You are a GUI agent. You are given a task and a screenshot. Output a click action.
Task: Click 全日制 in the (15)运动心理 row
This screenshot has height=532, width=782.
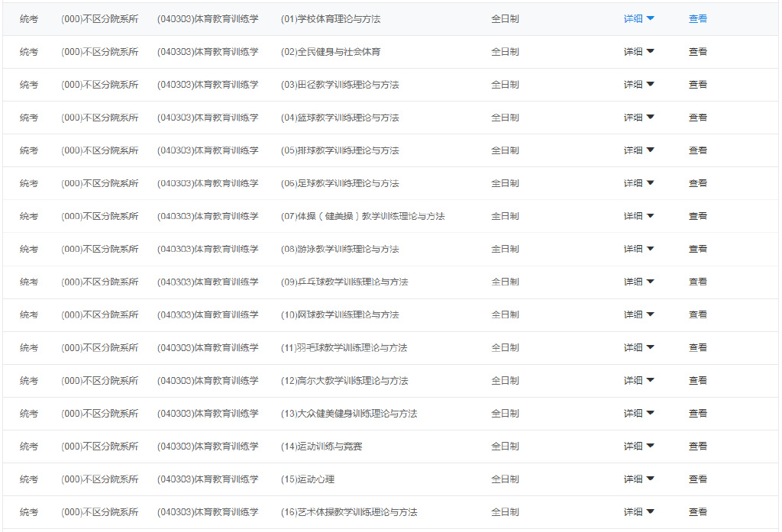click(506, 479)
